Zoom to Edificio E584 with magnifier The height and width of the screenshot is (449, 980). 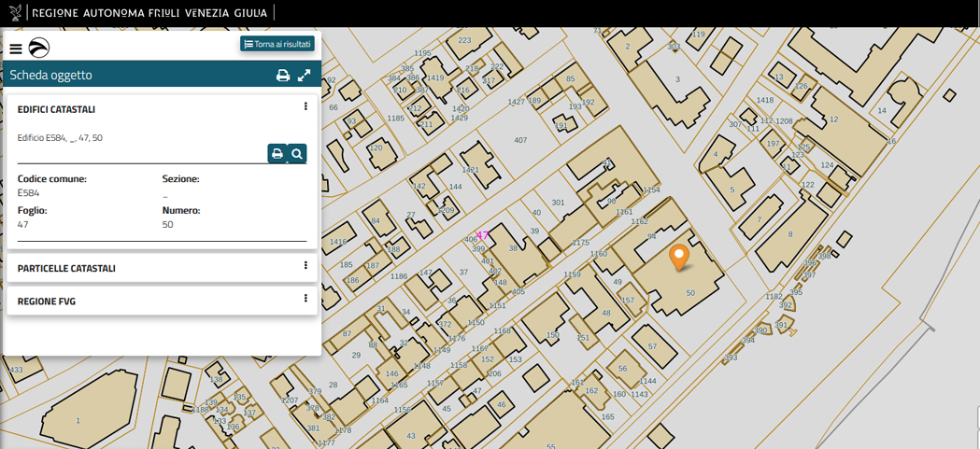coord(297,154)
